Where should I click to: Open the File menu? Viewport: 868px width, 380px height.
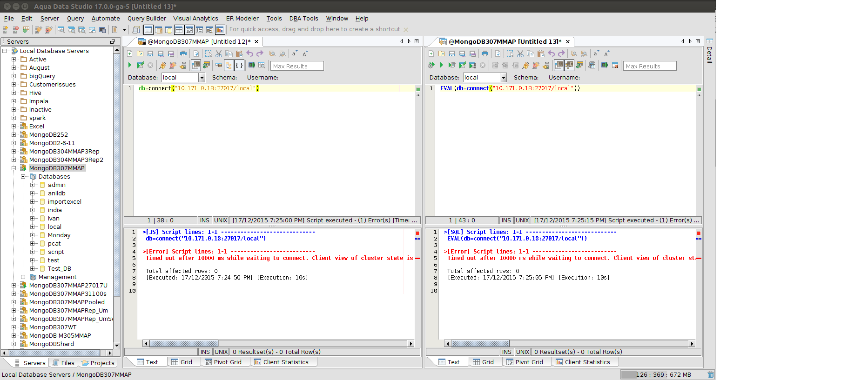click(x=9, y=19)
